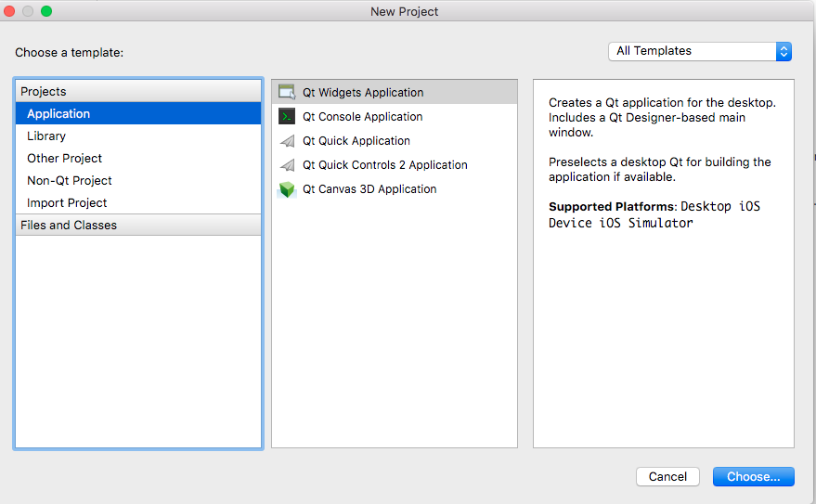Click the Files and Classes header

[138, 225]
